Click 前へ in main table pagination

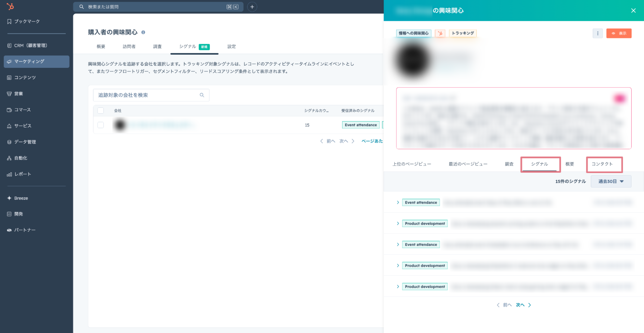pyautogui.click(x=327, y=141)
